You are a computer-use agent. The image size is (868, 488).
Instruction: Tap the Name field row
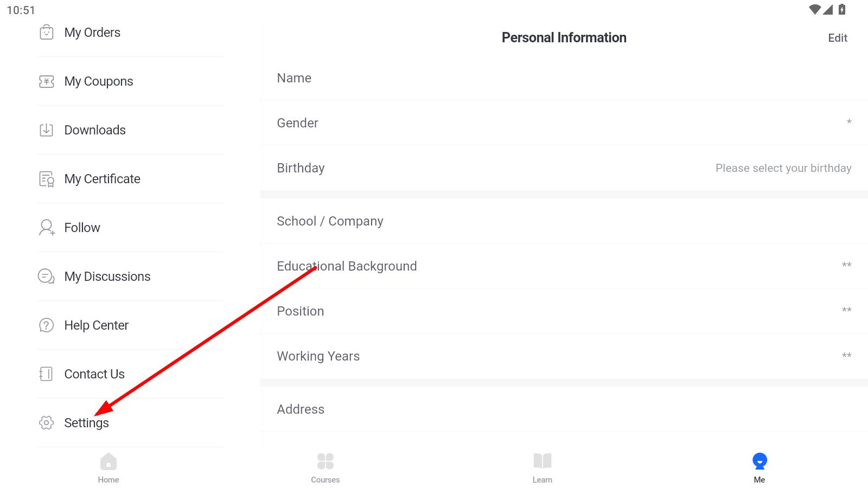(x=564, y=78)
